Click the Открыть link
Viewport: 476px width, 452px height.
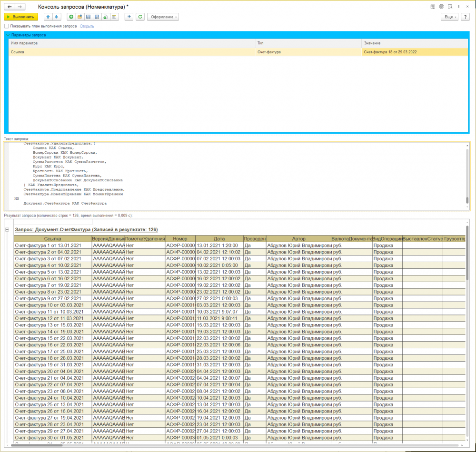pyautogui.click(x=87, y=26)
